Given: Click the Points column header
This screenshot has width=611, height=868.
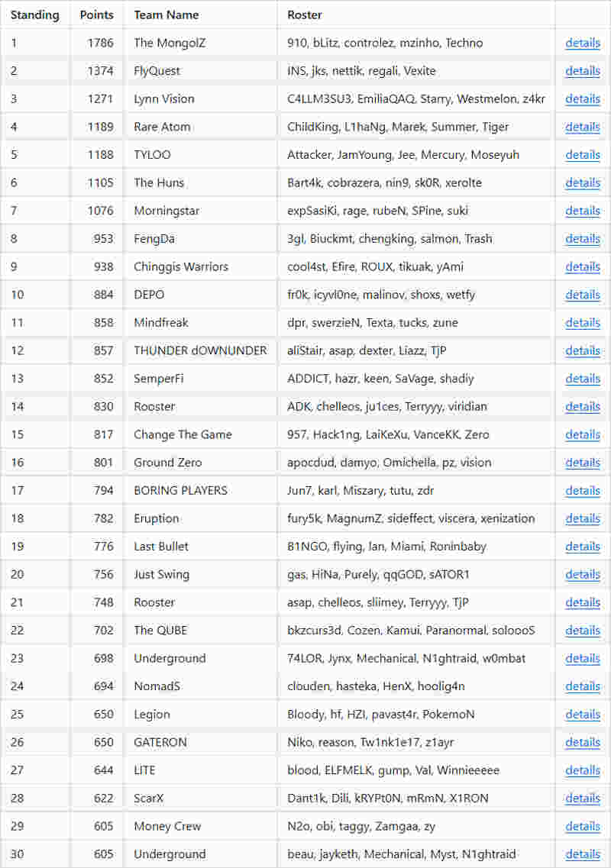Looking at the screenshot, I should [96, 15].
